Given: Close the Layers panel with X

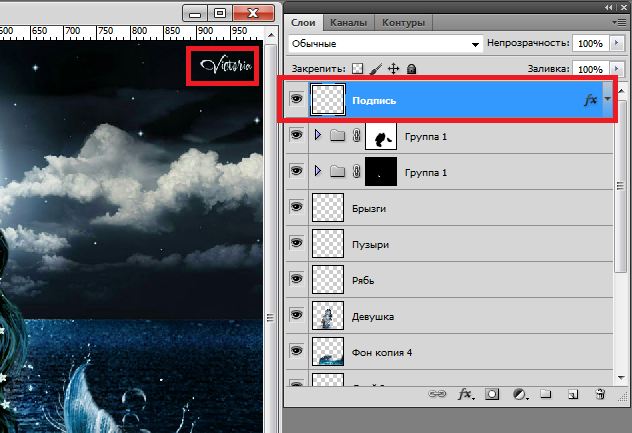Looking at the screenshot, I should pos(624,7).
